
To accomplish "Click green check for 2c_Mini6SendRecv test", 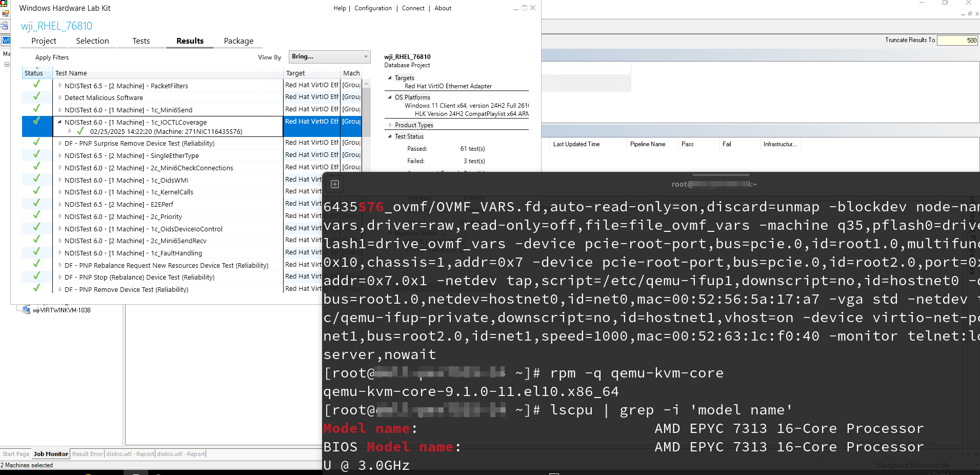I will (x=36, y=240).
